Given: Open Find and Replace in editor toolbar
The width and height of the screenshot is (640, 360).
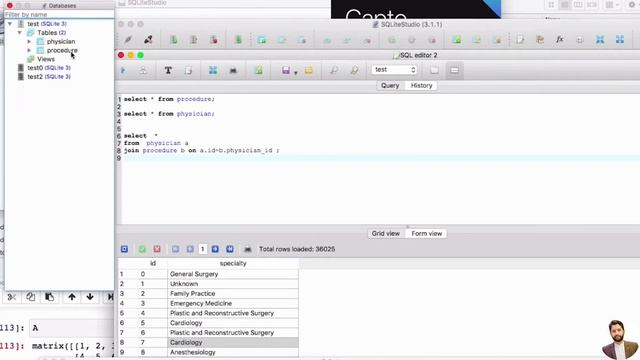Looking at the screenshot, I should pyautogui.click(x=354, y=70).
